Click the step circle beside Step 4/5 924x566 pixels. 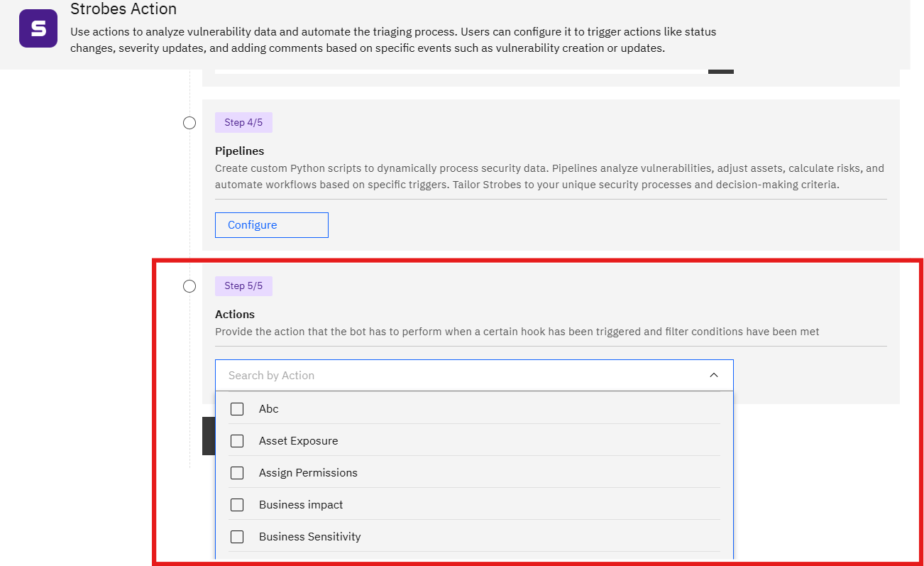189,123
